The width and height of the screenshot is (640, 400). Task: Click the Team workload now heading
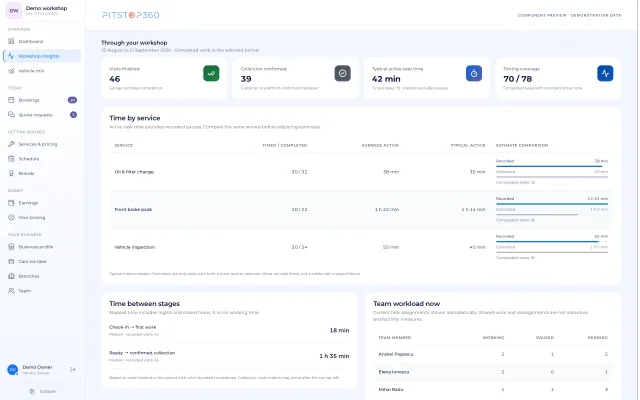407,304
